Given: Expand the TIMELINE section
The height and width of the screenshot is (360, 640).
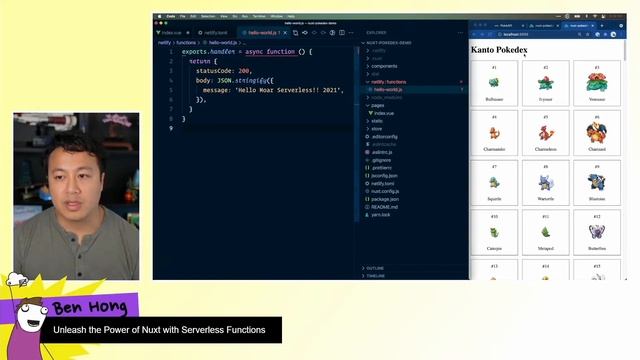Looking at the screenshot, I should click(373, 276).
